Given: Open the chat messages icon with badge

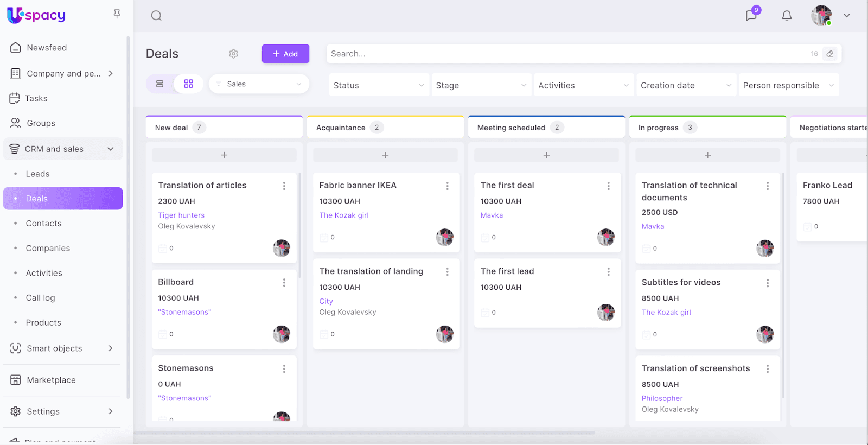Looking at the screenshot, I should [x=751, y=15].
